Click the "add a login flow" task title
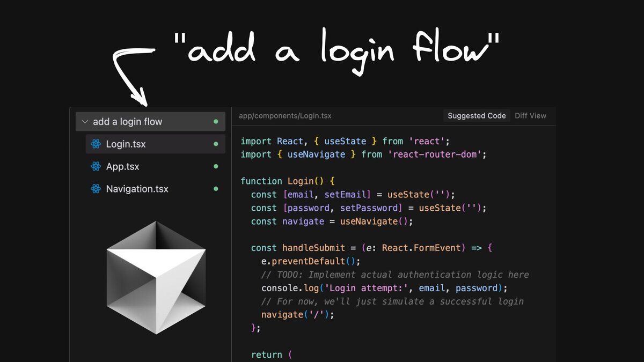The image size is (644, 362). pos(128,121)
